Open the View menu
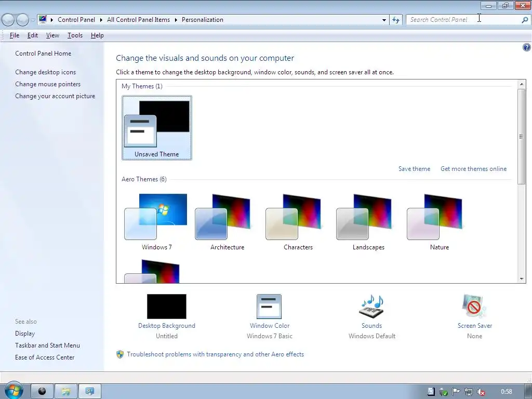The image size is (532, 399). 52,35
